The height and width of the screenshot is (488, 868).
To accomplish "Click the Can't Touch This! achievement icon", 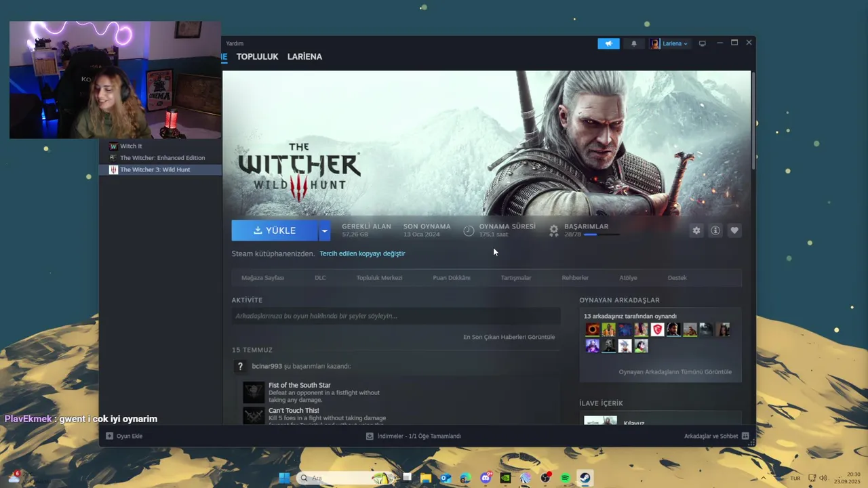I will click(x=254, y=415).
